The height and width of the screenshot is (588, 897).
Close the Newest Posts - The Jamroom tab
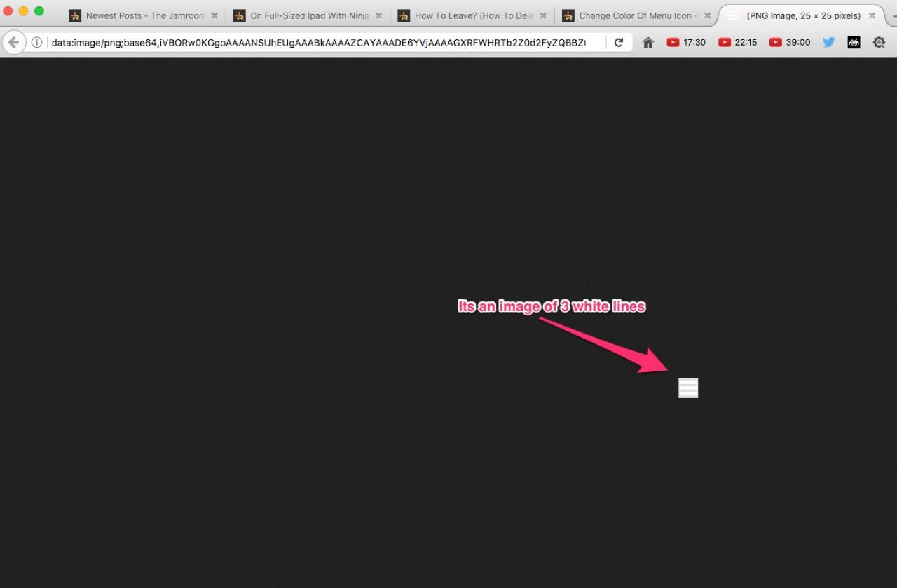click(x=214, y=15)
